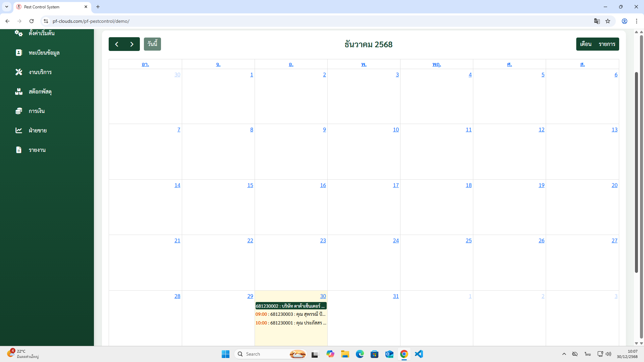Open the ทะเบียนข้อมูล address book icon
This screenshot has width=644, height=362.
pyautogui.click(x=19, y=53)
